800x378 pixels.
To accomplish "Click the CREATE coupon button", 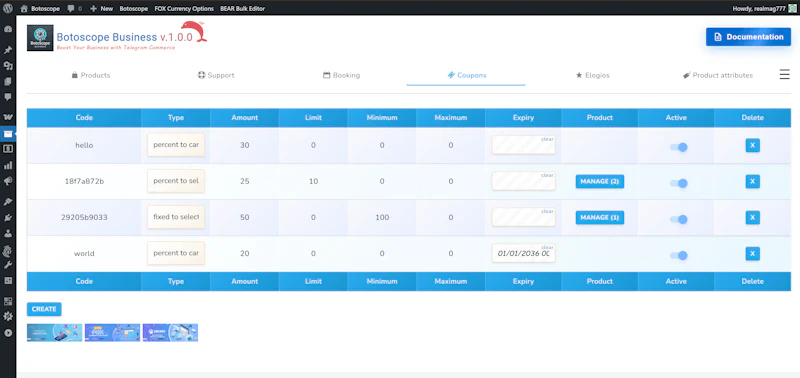I will point(44,309).
